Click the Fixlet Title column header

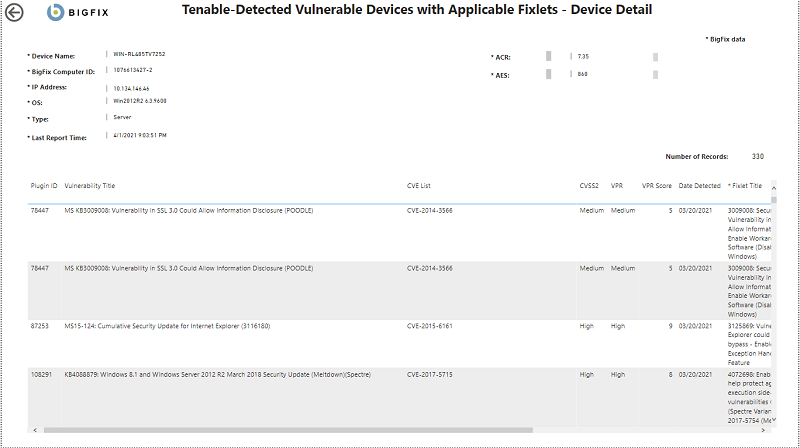(746, 186)
